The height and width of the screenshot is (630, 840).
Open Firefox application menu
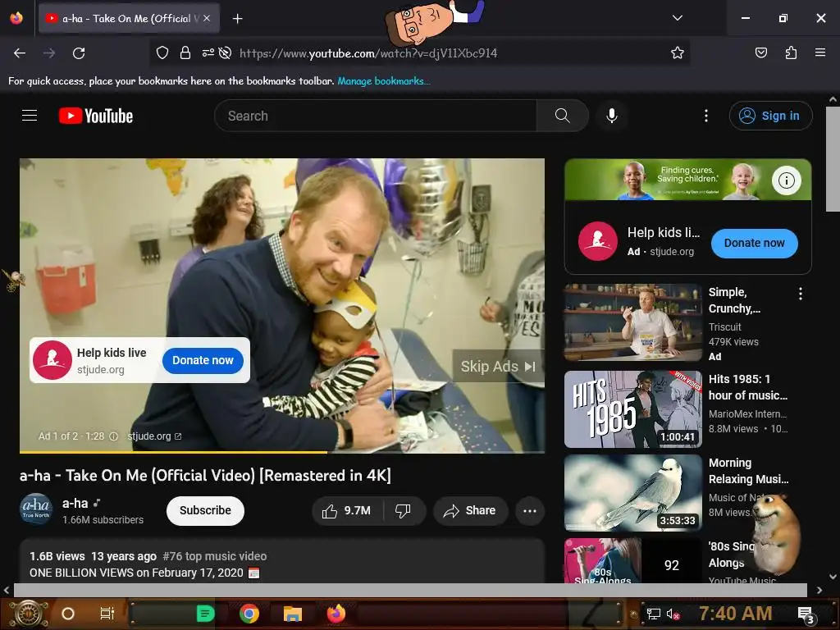[x=819, y=52]
